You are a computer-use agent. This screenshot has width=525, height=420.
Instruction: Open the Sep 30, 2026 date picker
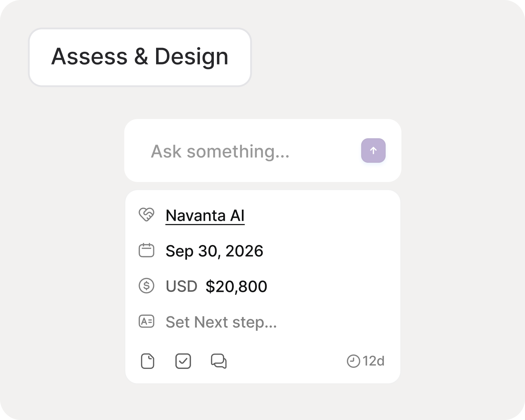pos(214,251)
